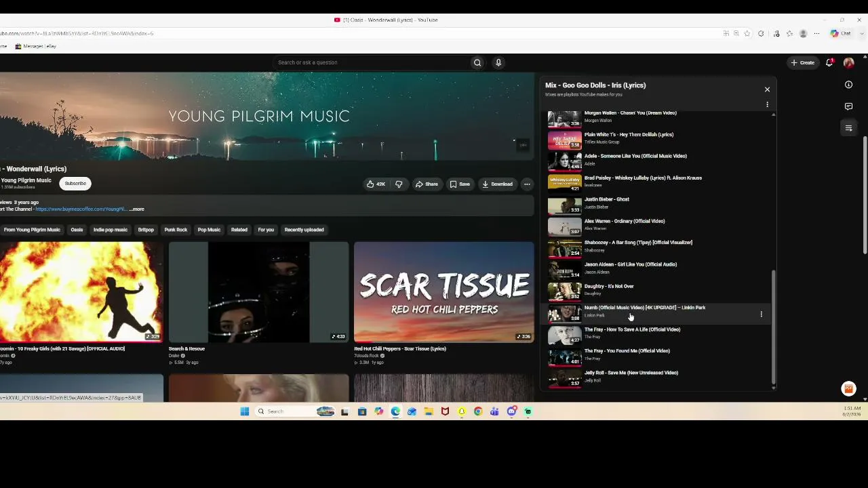Open Snapchat from the taskbar
This screenshot has width=868, height=488.
pos(462,411)
